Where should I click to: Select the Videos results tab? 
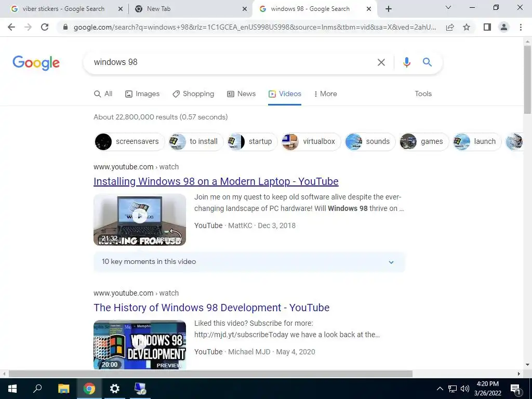pos(285,94)
